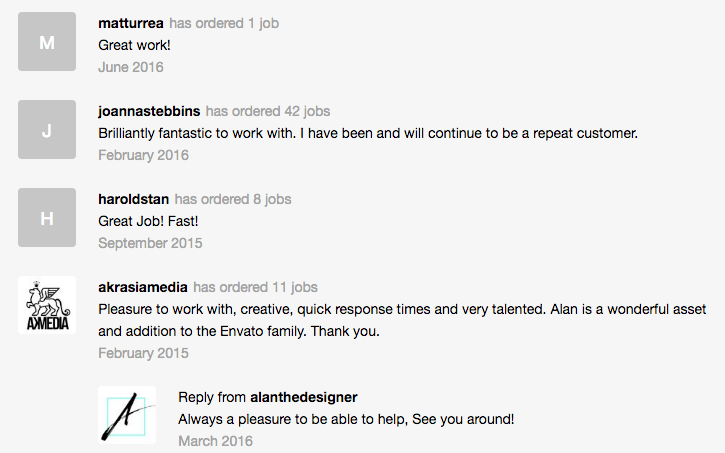Viewport: 725px width, 453px height.
Task: Open the alanthedesigner signature logo avatar
Action: click(x=127, y=415)
